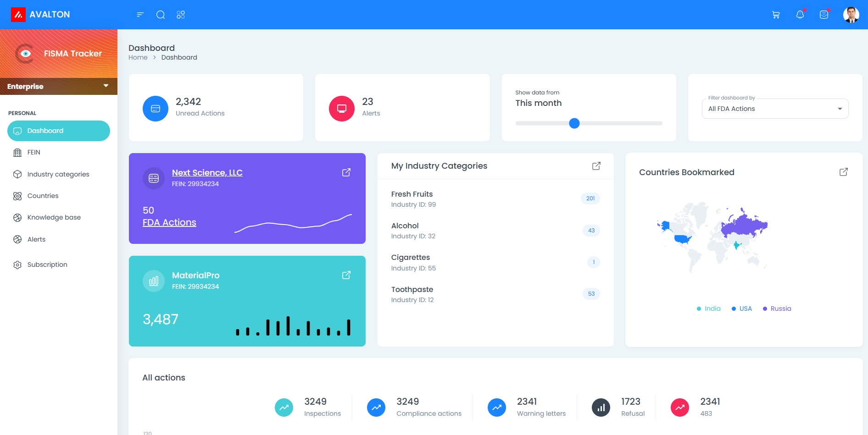This screenshot has width=868, height=435.
Task: Open My Industry Categories in new window
Action: tap(596, 166)
